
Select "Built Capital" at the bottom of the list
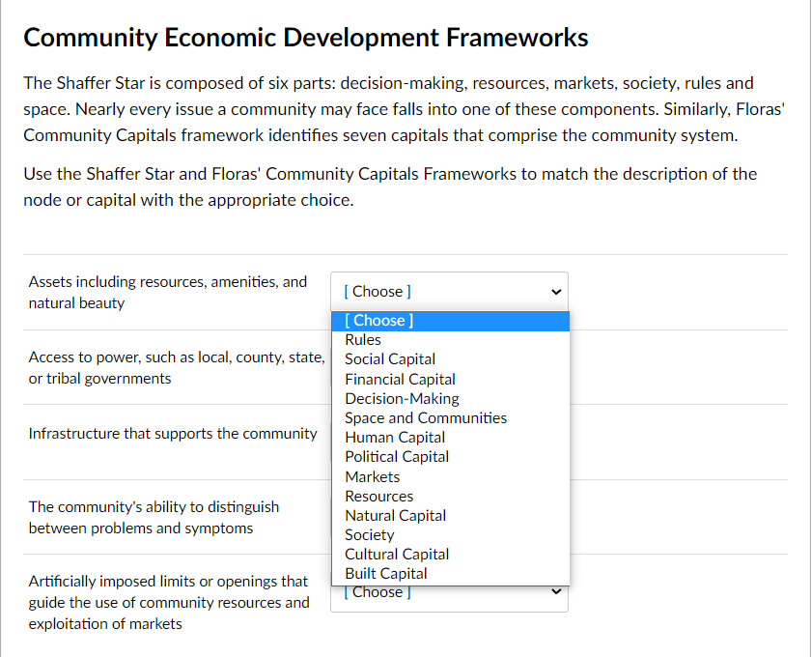[x=386, y=573]
